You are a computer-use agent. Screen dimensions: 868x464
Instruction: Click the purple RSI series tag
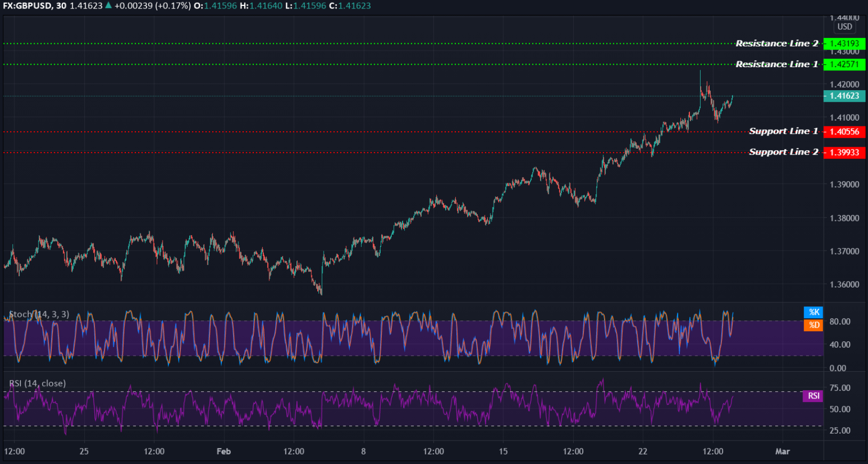(813, 396)
